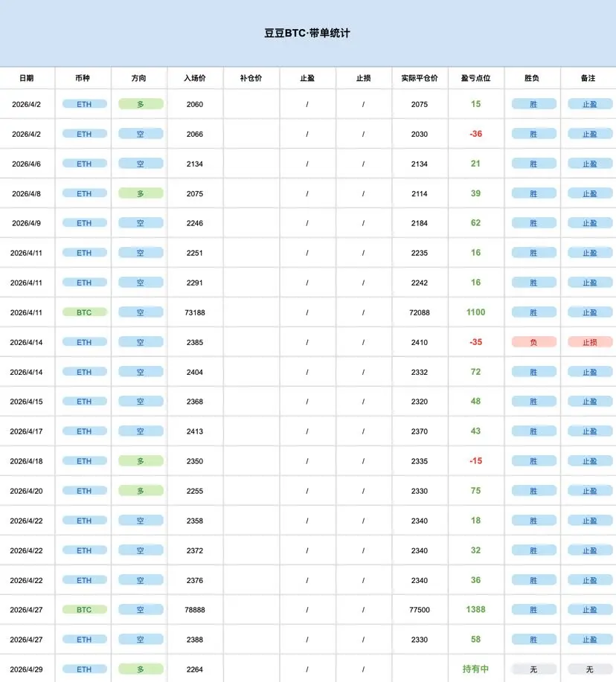Click the date cell 2026/4/17

27,431
